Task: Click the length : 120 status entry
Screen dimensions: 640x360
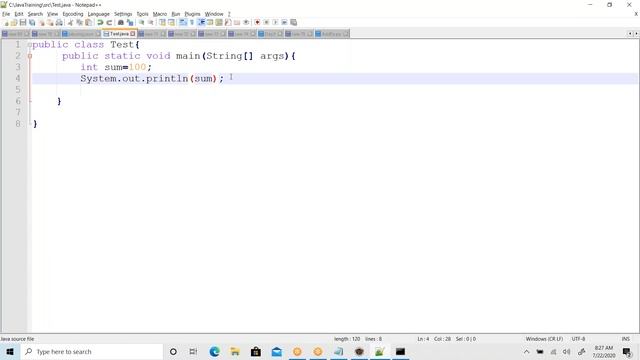Action: tap(347, 339)
